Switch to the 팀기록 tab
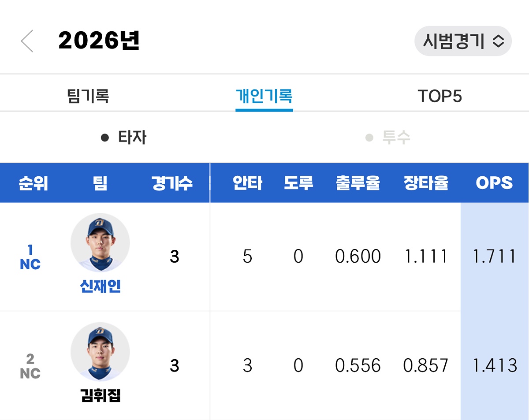Screen dimensions: 529x420 pos(88,95)
